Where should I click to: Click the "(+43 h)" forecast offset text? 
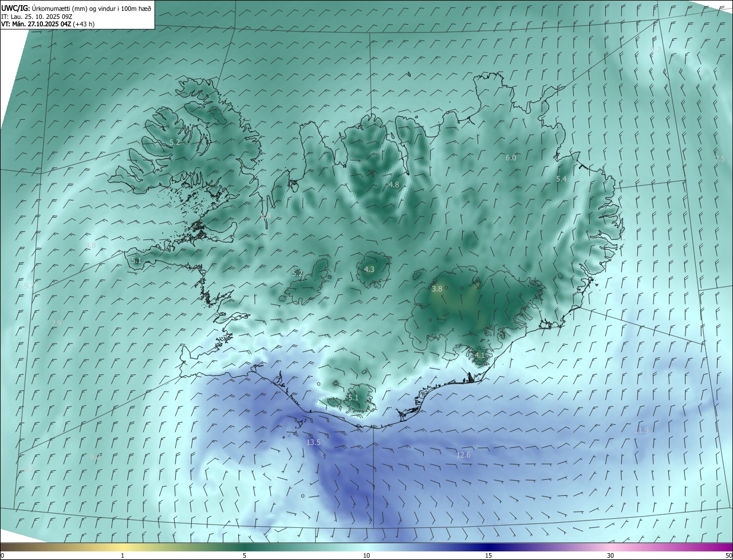click(x=84, y=24)
